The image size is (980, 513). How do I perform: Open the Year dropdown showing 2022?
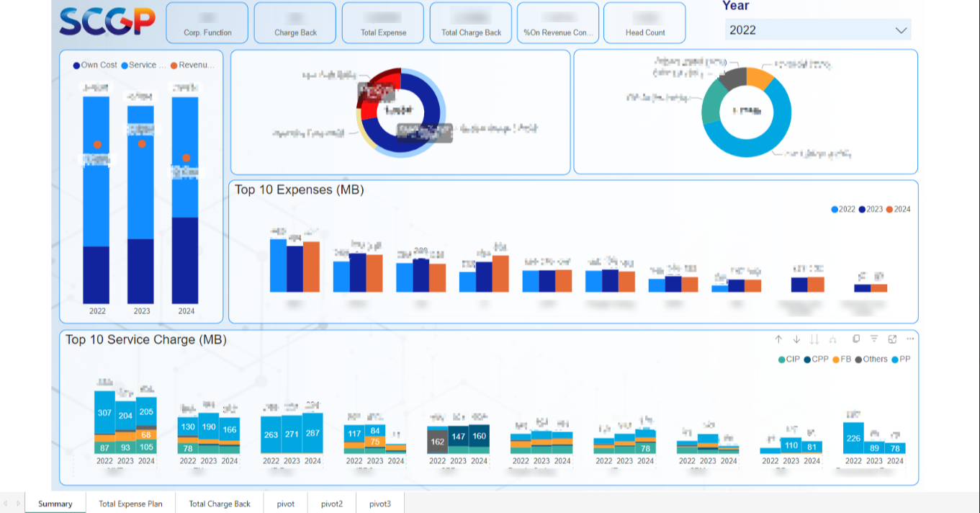point(817,30)
